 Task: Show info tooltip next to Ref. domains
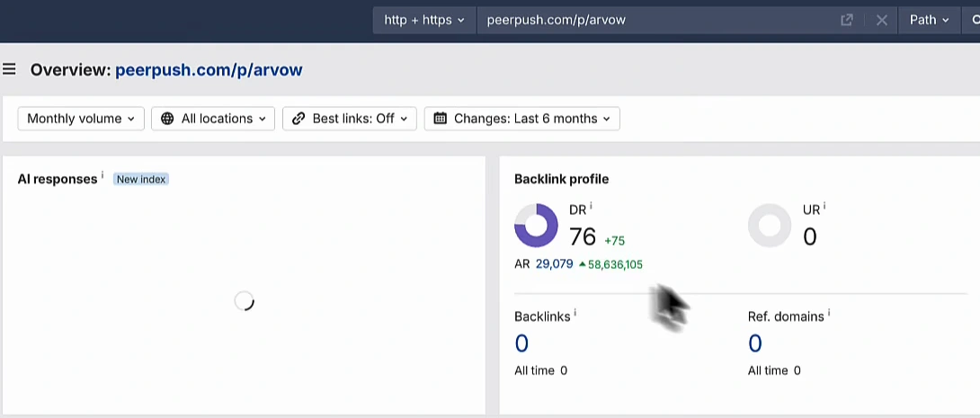point(829,312)
